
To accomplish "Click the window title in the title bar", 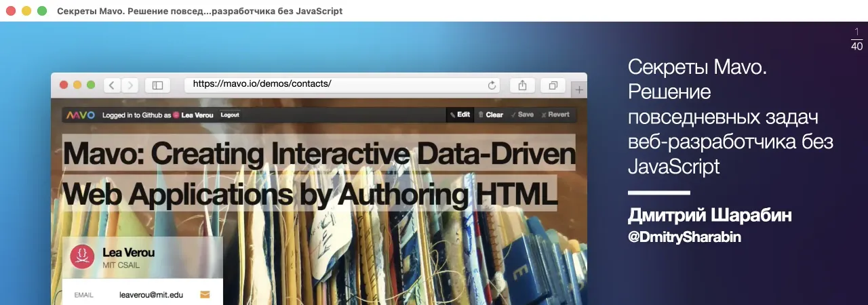I will (x=199, y=11).
